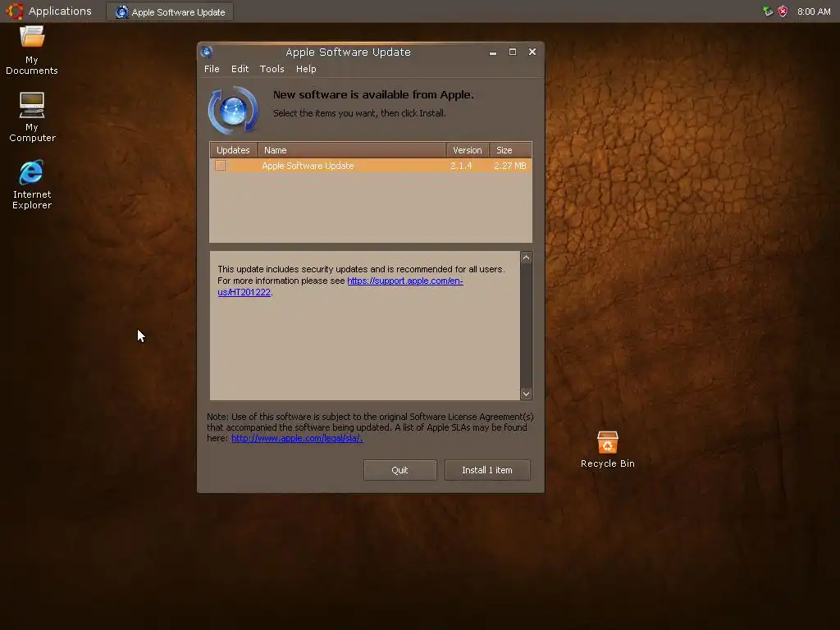This screenshot has width=840, height=630.
Task: Open My Computer desktop icon
Action: 32,116
